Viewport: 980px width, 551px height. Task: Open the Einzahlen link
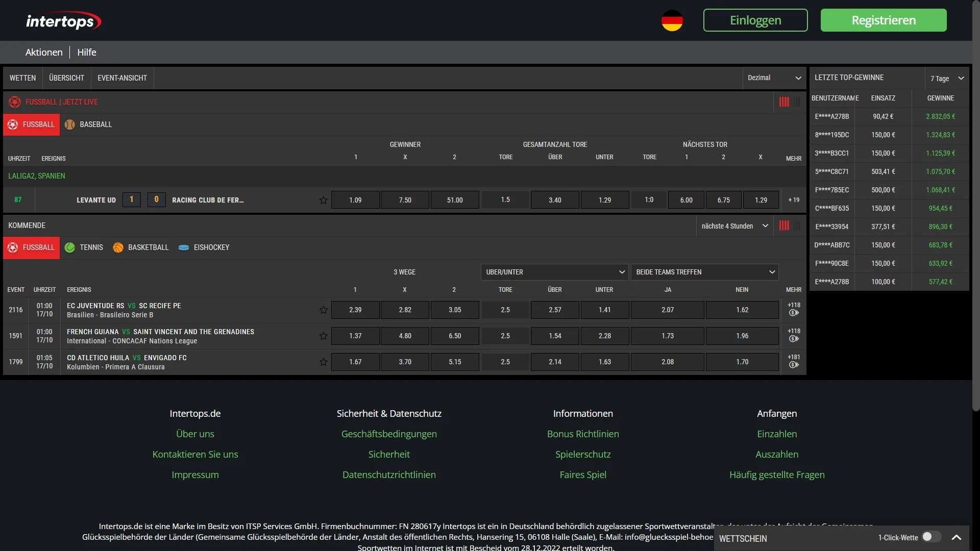coord(777,434)
